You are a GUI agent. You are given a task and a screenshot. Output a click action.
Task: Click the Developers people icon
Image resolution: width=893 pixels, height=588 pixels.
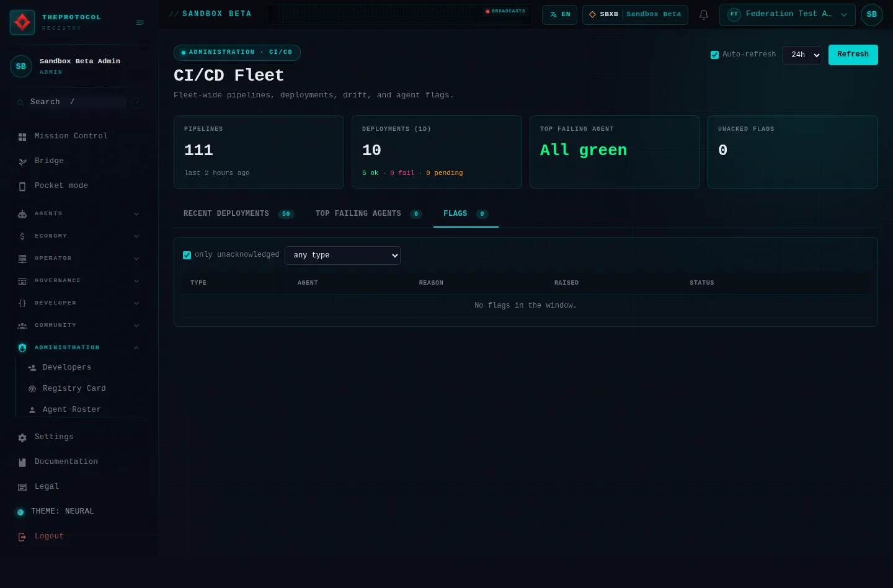pyautogui.click(x=32, y=368)
